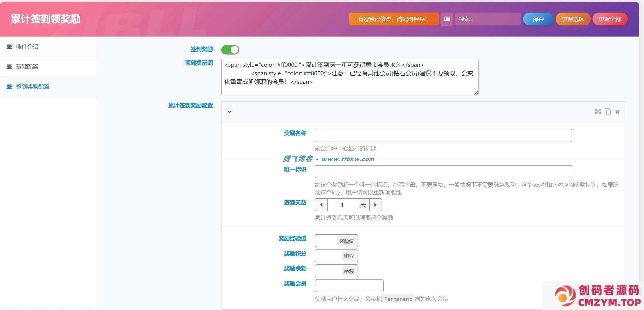Click the expand-all sections icon beside search

[x=446, y=19]
